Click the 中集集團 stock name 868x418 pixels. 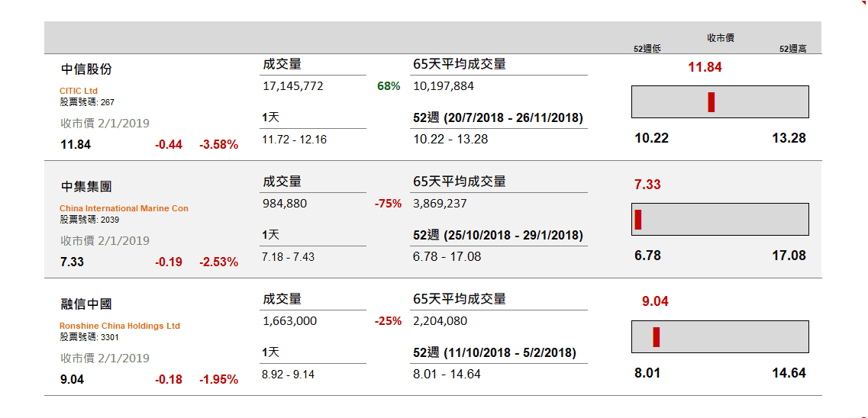pos(86,187)
